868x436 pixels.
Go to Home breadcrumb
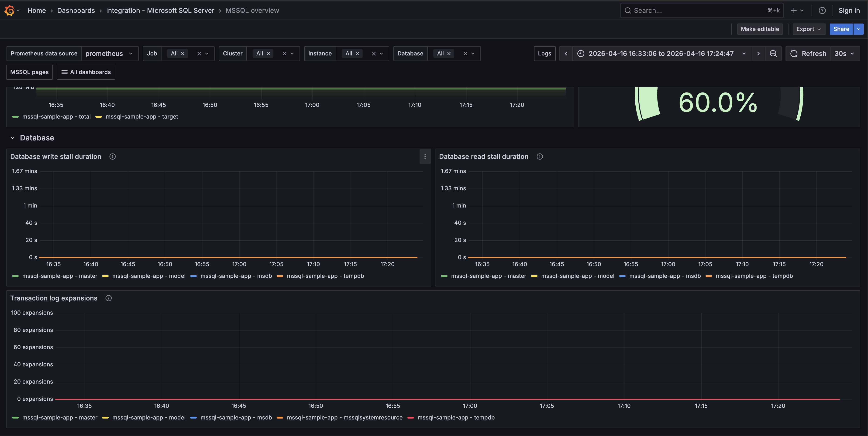pyautogui.click(x=36, y=10)
